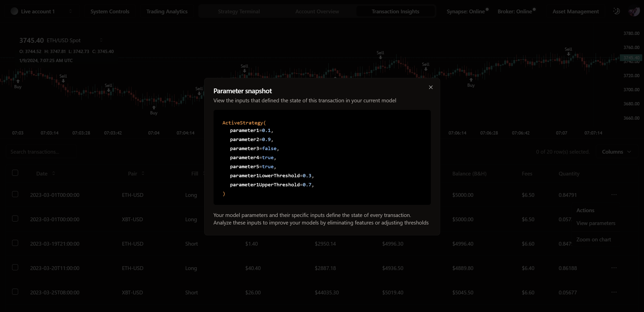
Task: Click the 0 of 20 row(s) selected text
Action: click(563, 152)
